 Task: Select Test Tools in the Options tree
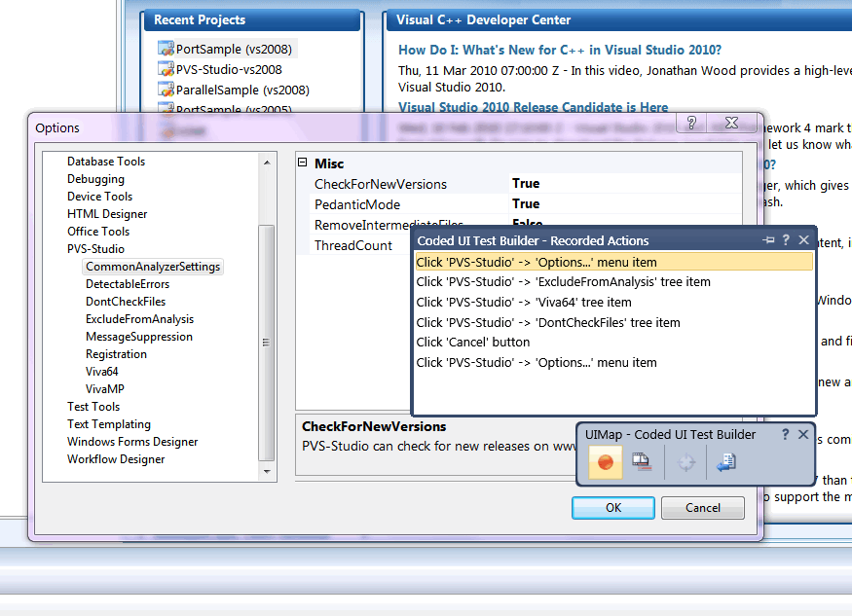[x=93, y=407]
